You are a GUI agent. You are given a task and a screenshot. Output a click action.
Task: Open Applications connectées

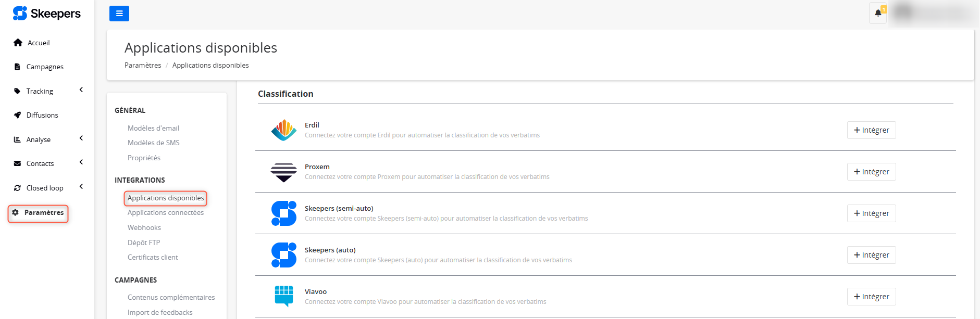tap(166, 212)
